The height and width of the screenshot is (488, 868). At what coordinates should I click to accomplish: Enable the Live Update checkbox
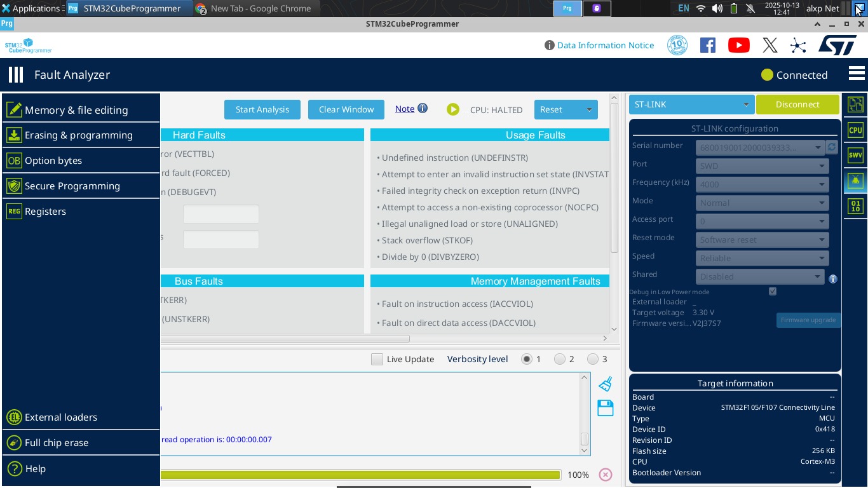click(x=377, y=360)
